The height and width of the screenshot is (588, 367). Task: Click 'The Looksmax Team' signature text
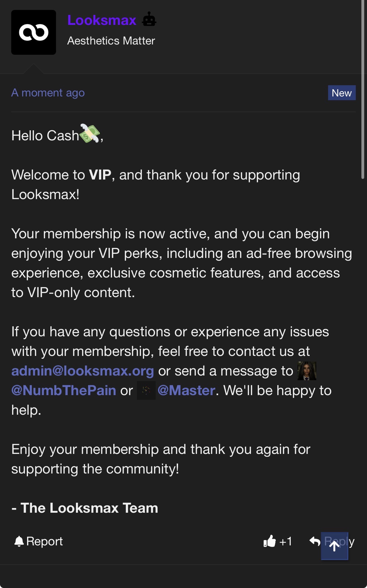coord(89,508)
